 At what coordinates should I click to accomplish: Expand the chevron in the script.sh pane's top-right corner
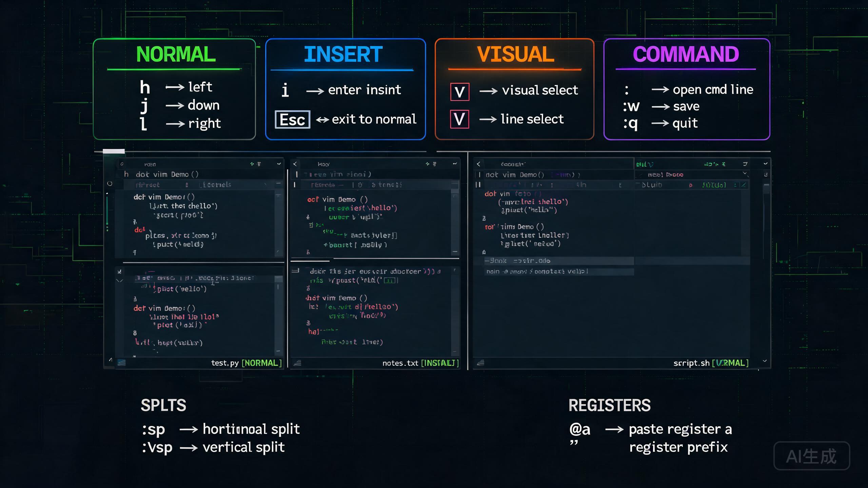(x=766, y=164)
